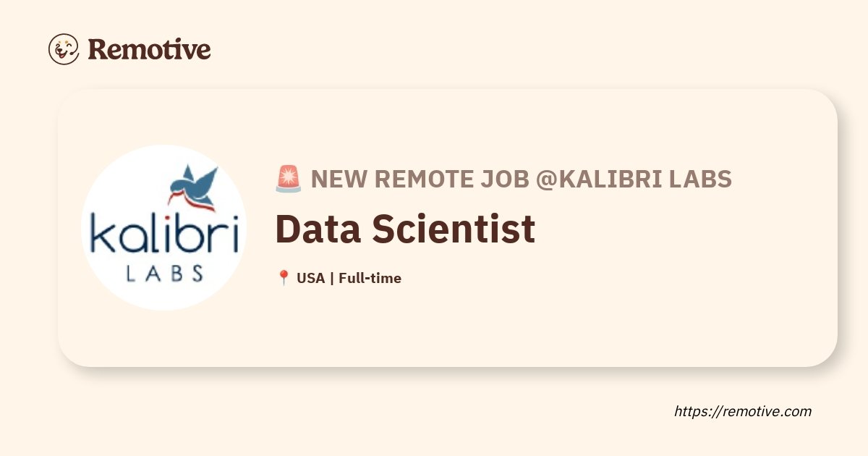Click the Remotive wordmark text
This screenshot has height=456, width=868.
150,49
